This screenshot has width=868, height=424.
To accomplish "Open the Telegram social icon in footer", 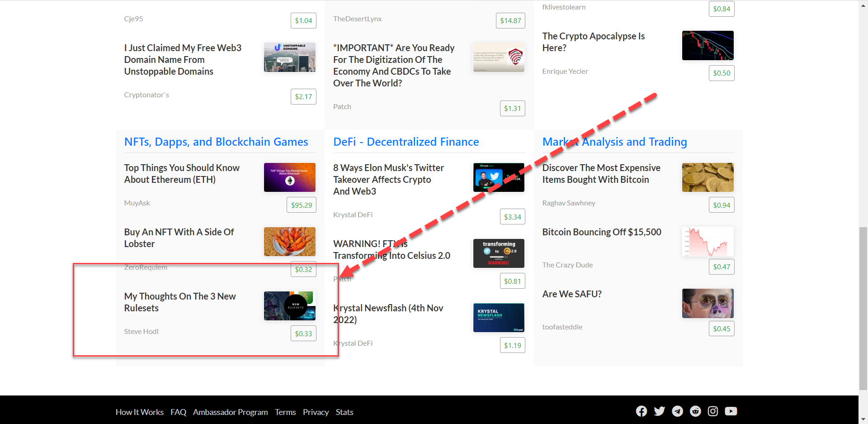I will [x=677, y=411].
